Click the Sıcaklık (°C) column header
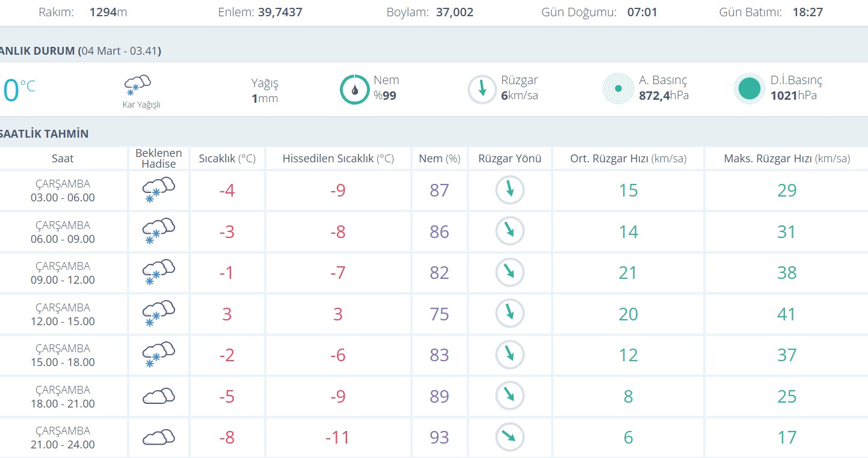 coord(227,159)
